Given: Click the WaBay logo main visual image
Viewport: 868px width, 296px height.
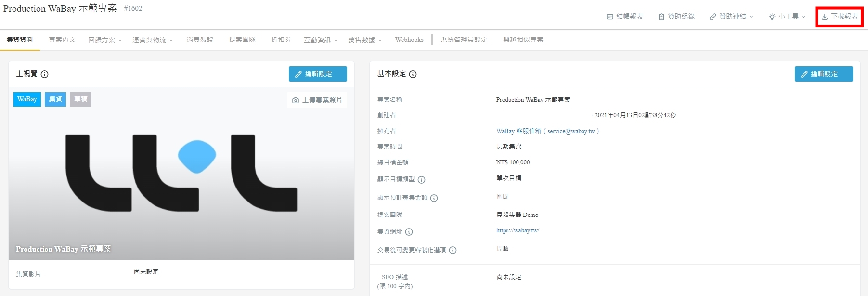Looking at the screenshot, I should (181, 173).
